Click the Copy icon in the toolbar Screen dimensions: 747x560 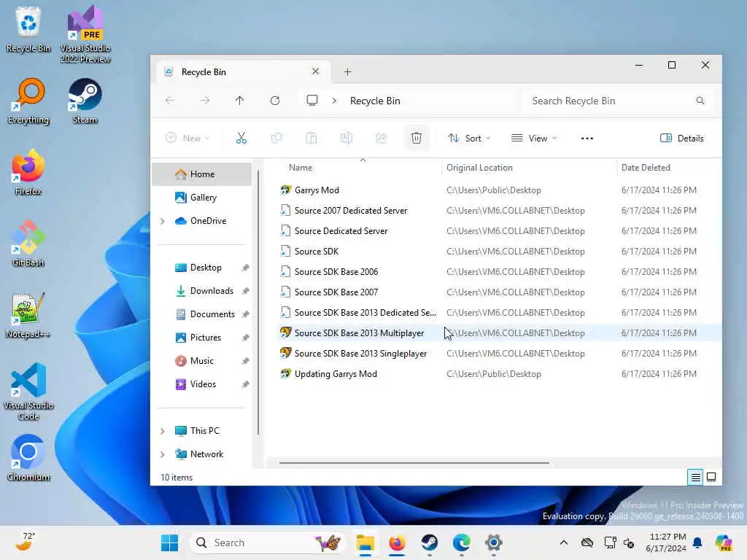276,138
